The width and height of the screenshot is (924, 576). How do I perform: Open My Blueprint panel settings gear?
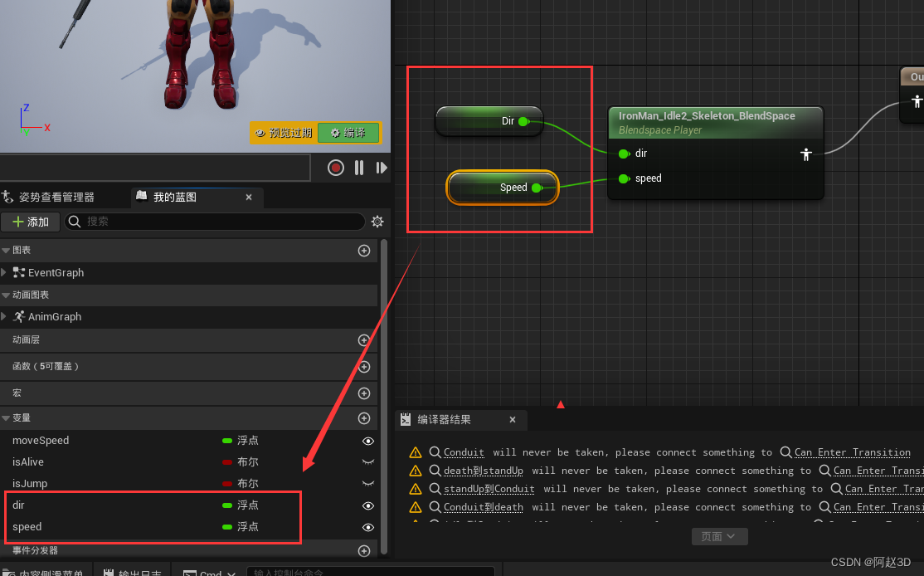pyautogui.click(x=377, y=222)
